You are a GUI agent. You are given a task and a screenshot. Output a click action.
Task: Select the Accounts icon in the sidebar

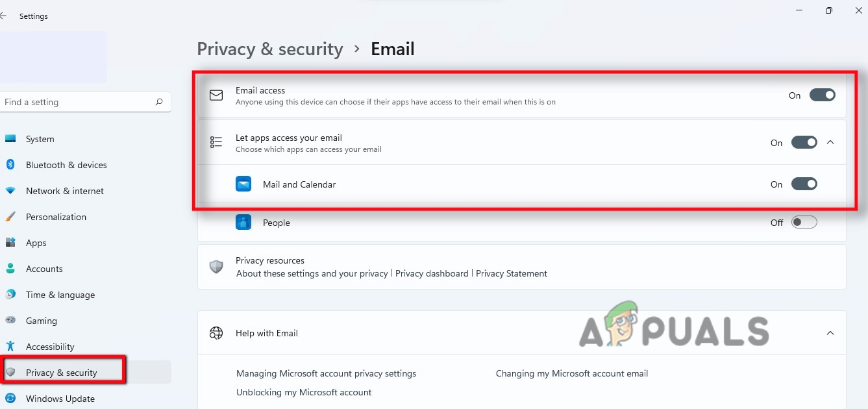point(10,268)
